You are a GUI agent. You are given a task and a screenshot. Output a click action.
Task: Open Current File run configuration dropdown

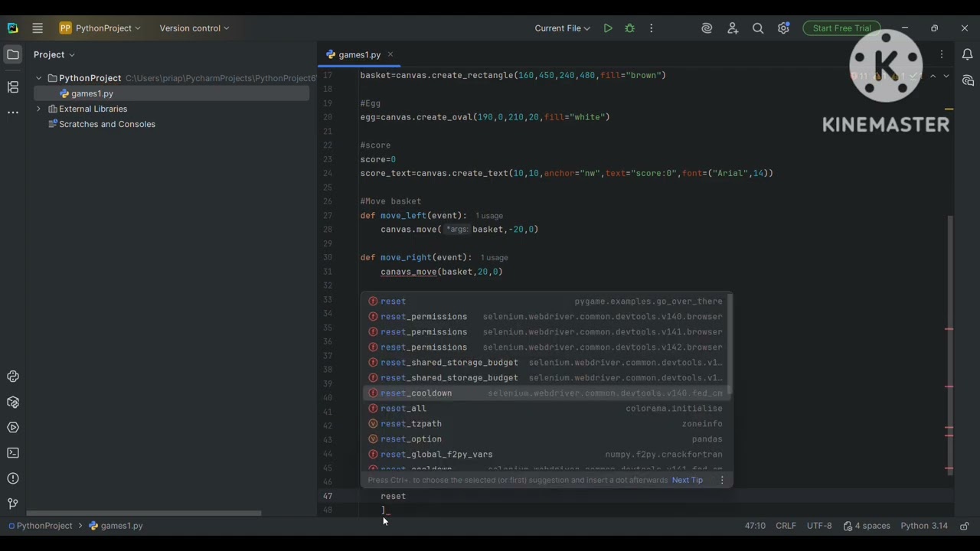(x=563, y=28)
